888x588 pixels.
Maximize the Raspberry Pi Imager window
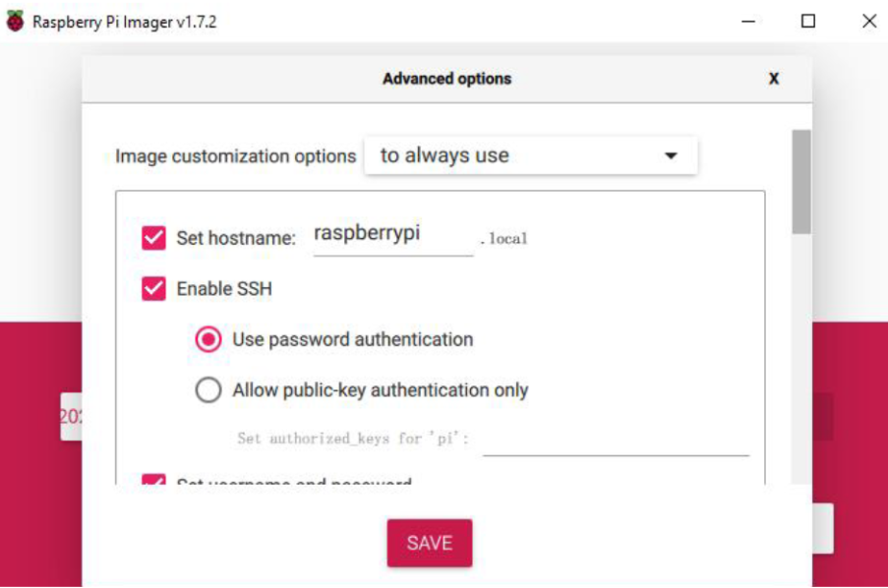pyautogui.click(x=808, y=22)
